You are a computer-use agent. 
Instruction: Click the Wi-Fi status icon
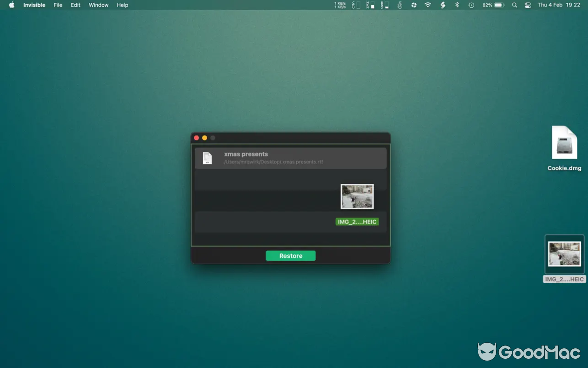pyautogui.click(x=428, y=5)
